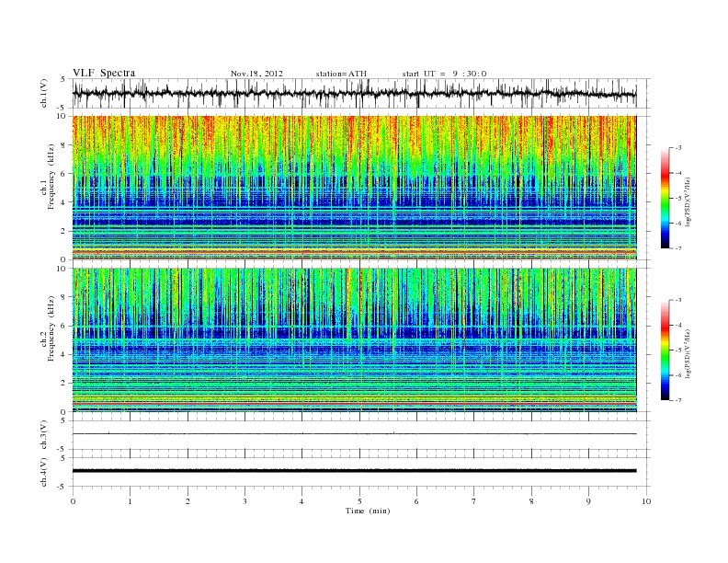Click inside the ch.1 spectrogram panel
Screen dimensions: 728x563
354,188
